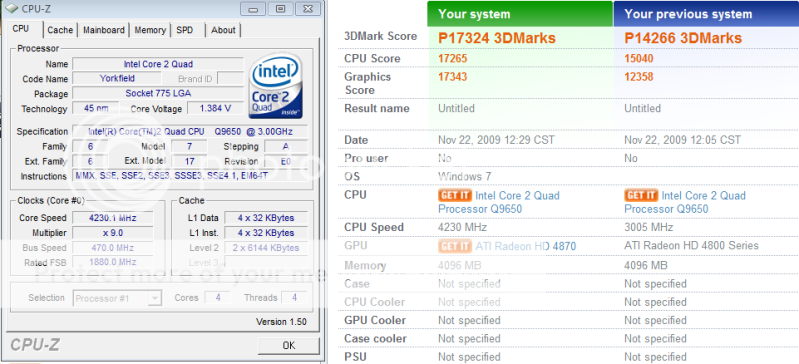This screenshot has height=364, width=799.
Task: Click the Threads count field
Action: click(294, 297)
